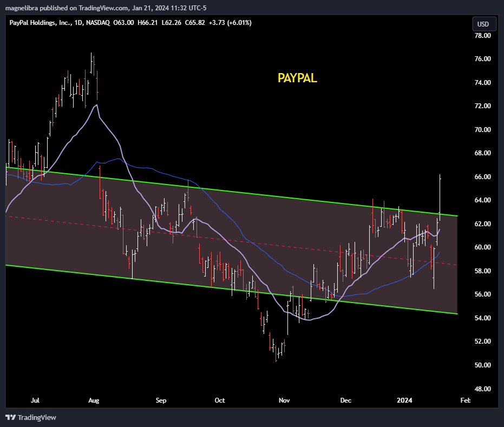504x427 pixels.
Task: Click the Sep time axis label
Action: point(161,400)
